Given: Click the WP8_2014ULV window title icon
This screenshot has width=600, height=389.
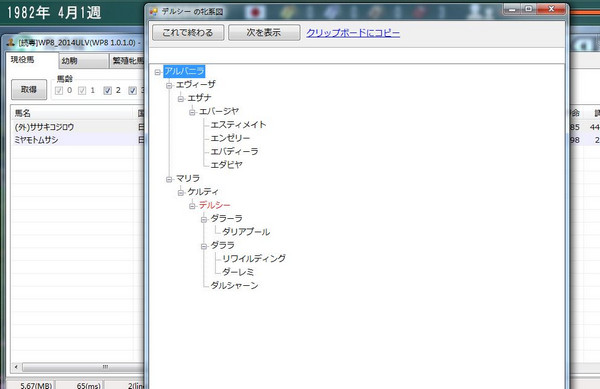Looking at the screenshot, I should (x=11, y=43).
